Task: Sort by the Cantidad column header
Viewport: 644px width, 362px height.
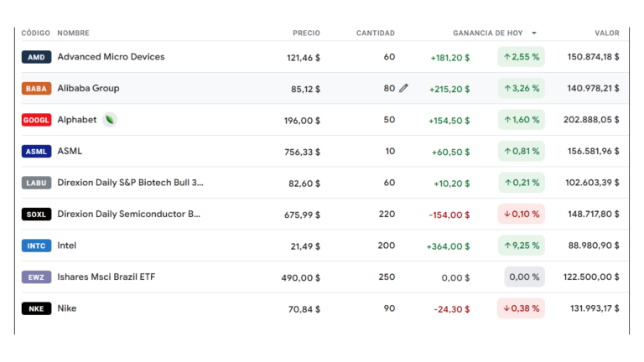Action: tap(375, 34)
